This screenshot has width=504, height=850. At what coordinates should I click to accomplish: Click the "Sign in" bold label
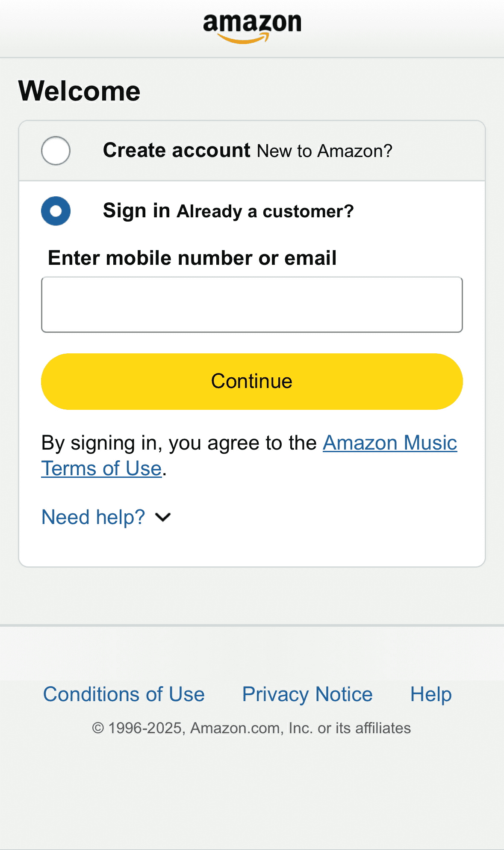pyautogui.click(x=136, y=211)
